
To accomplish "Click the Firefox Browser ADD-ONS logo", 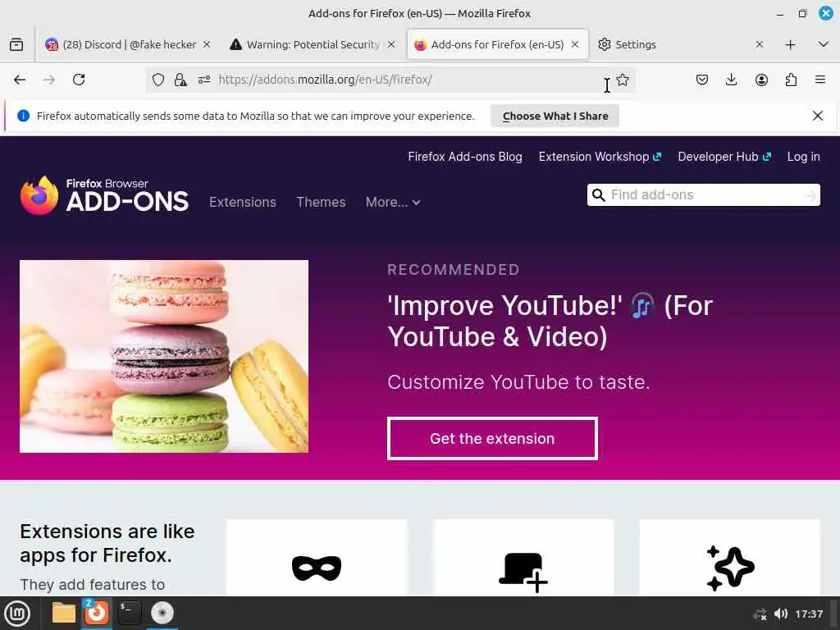I will [x=104, y=195].
